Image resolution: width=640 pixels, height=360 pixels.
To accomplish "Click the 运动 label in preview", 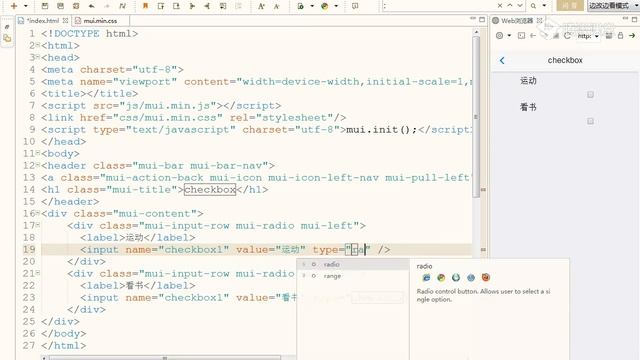I will [528, 80].
